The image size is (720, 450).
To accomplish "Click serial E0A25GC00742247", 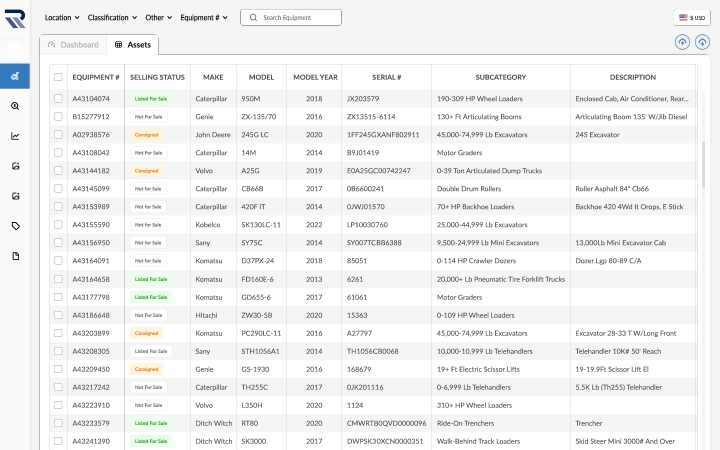I will click(379, 170).
